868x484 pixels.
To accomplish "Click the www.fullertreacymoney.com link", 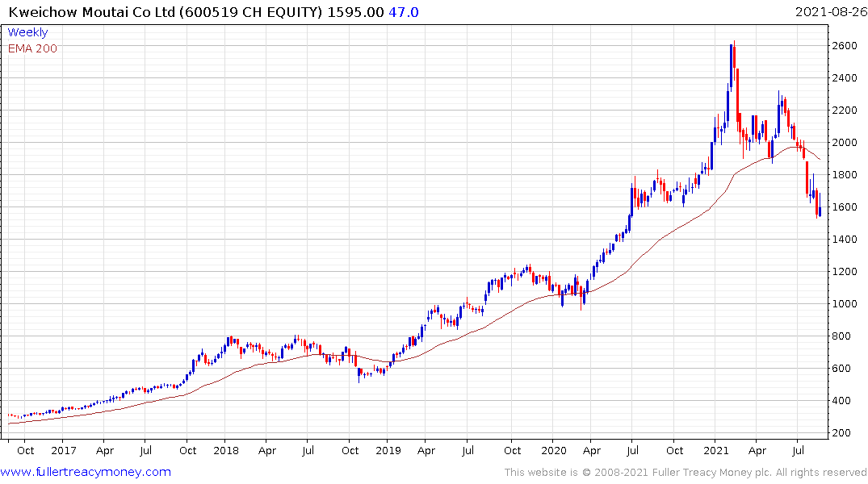I will [86, 472].
